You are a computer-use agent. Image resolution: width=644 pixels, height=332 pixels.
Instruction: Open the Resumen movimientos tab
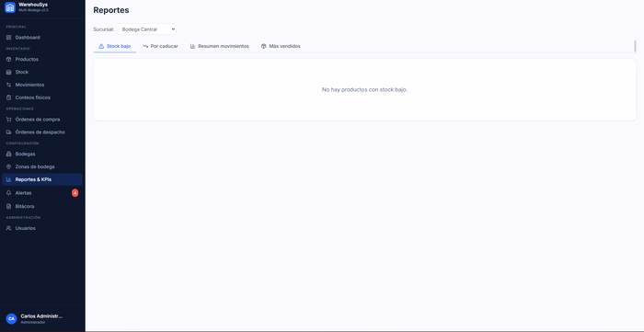point(219,46)
